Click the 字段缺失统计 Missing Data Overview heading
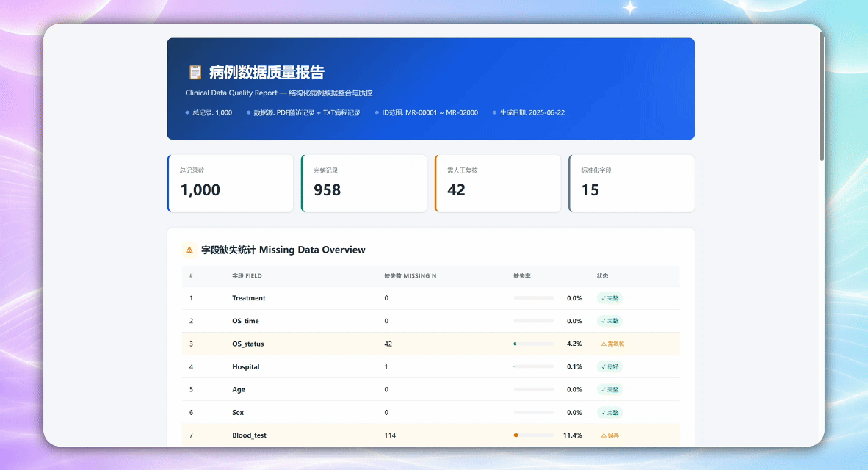The image size is (868, 470). pos(283,250)
